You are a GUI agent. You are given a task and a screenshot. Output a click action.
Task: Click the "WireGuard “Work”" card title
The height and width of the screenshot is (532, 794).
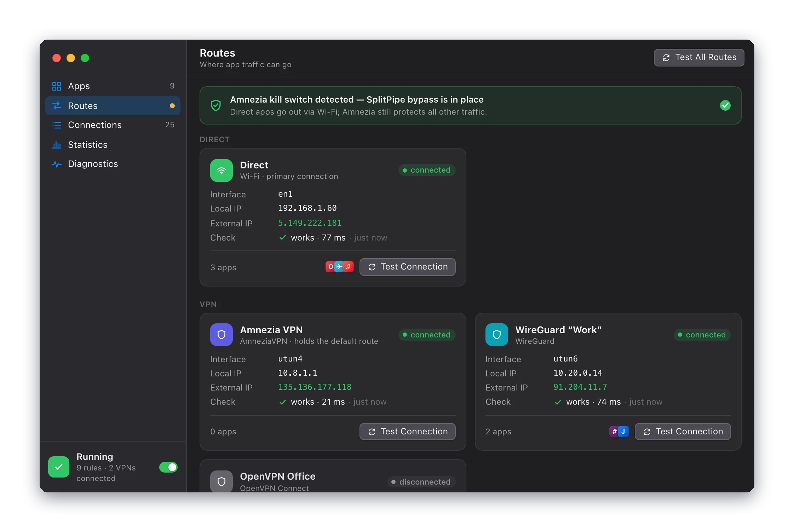pyautogui.click(x=558, y=330)
